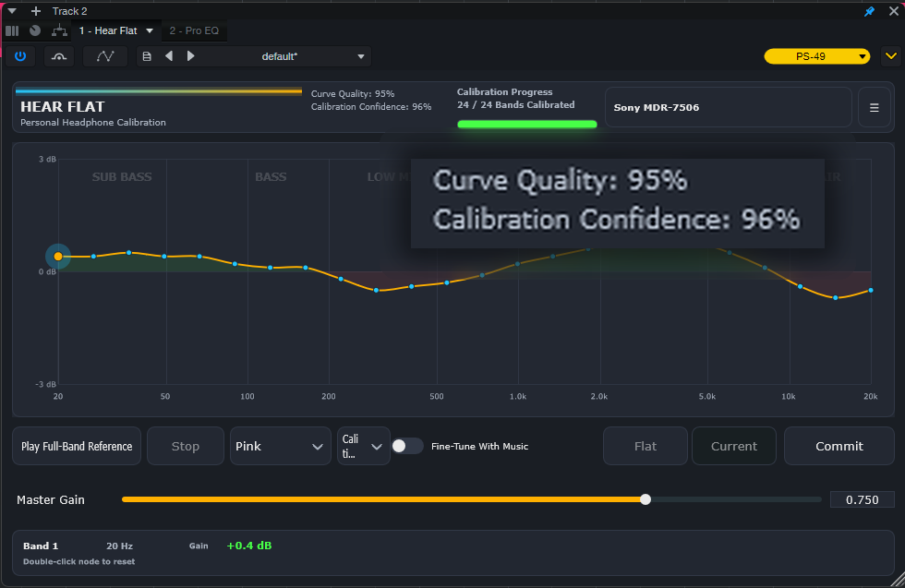905x588 pixels.
Task: Click the Master Gain value field 0.750
Action: coord(863,499)
